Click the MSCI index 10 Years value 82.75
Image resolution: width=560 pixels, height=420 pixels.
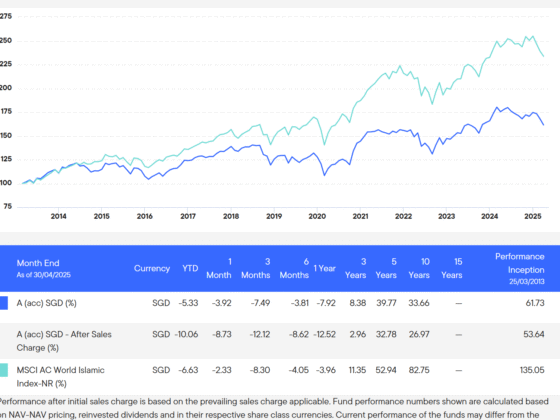419,370
